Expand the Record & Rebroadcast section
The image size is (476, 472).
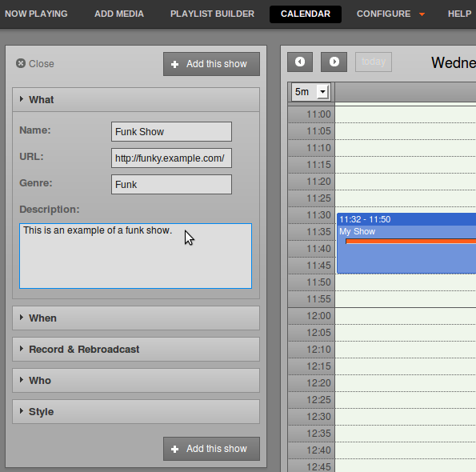[136, 349]
